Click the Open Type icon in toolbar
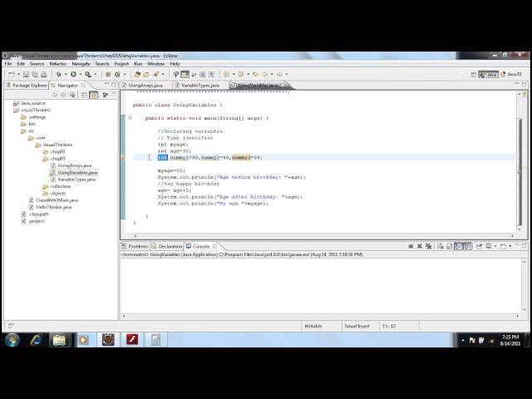 [137, 74]
